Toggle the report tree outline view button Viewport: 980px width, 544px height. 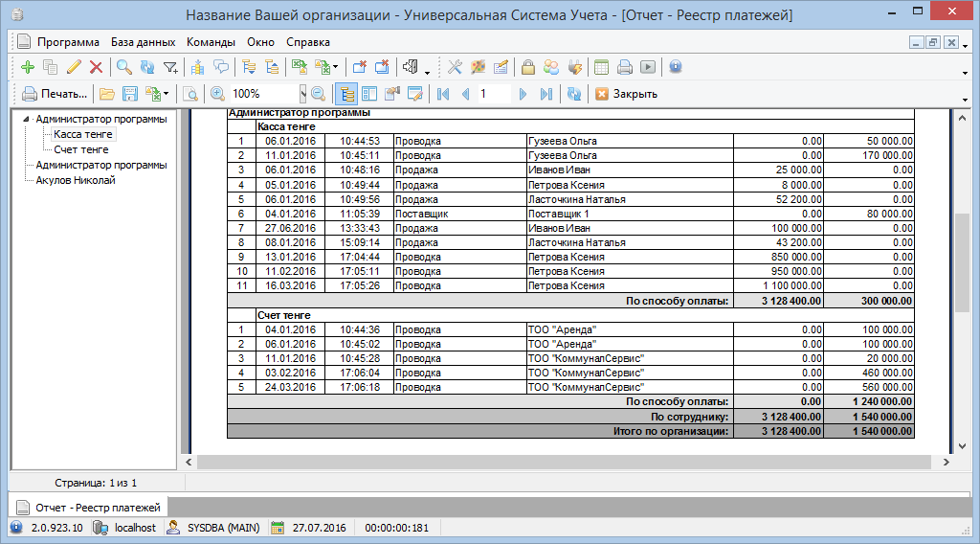(345, 94)
